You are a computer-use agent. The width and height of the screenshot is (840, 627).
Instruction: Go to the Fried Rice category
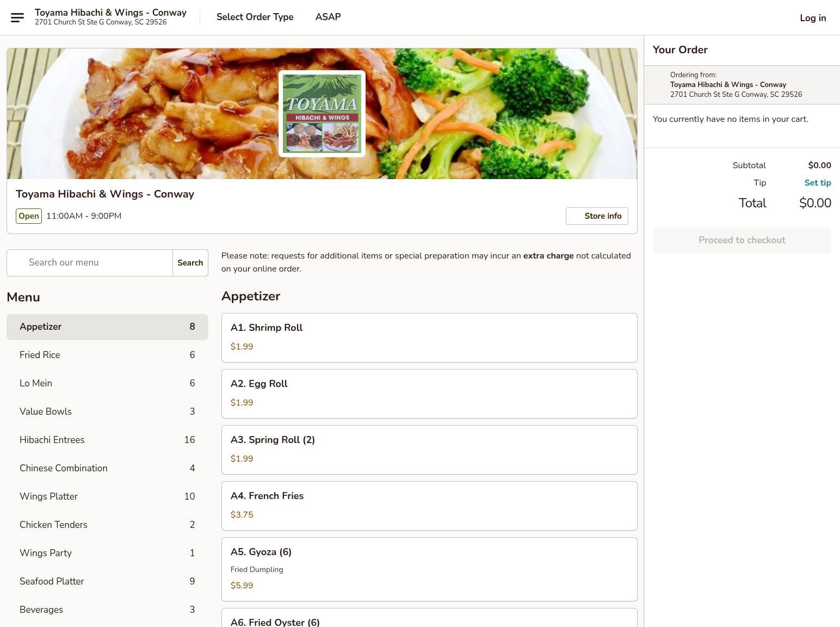[107, 355]
